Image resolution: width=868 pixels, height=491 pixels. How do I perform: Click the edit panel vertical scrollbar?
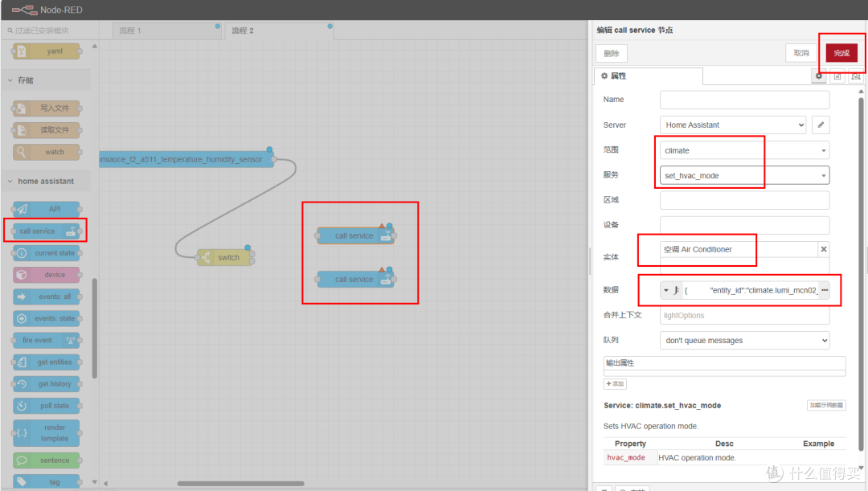point(861,274)
